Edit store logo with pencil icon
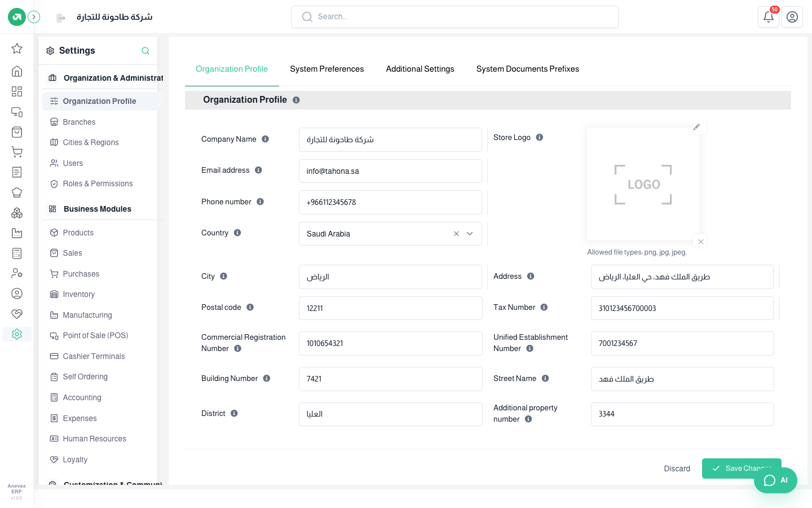This screenshot has height=508, width=812. (x=697, y=127)
